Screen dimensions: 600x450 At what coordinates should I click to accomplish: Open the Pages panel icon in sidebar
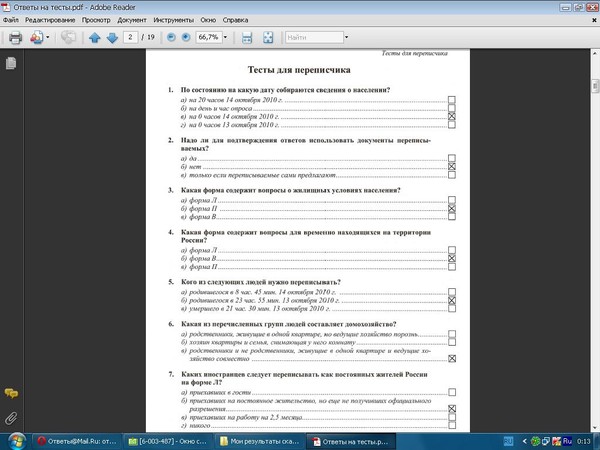tap(11, 63)
